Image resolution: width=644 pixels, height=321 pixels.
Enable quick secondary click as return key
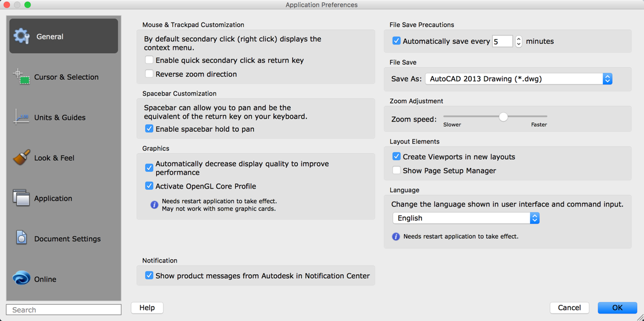pos(149,60)
